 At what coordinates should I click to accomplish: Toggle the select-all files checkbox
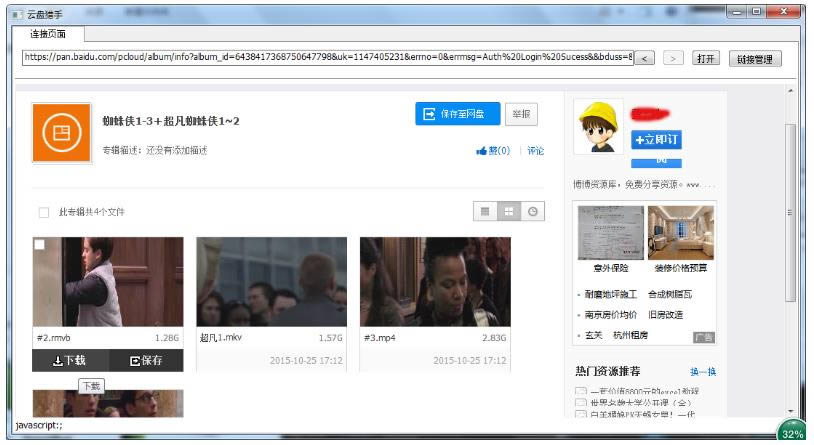coord(43,212)
